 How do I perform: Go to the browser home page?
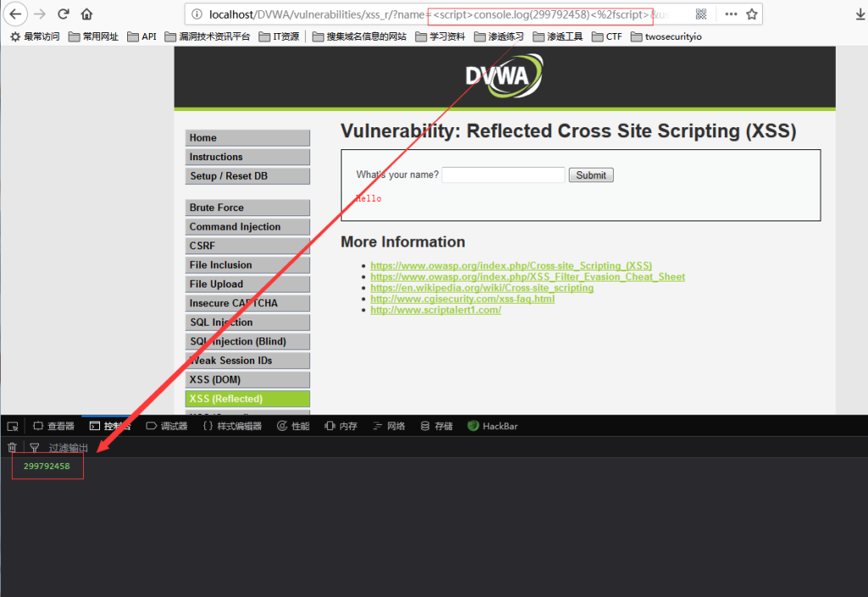pyautogui.click(x=87, y=14)
